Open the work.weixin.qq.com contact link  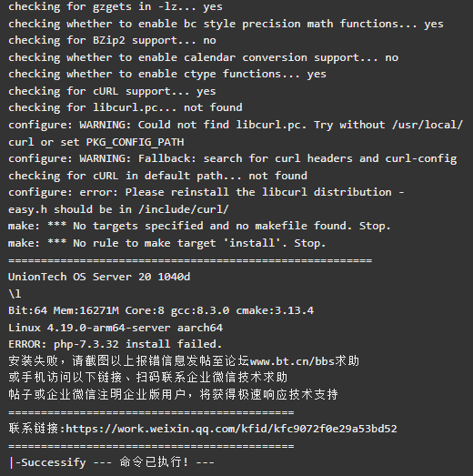tap(231, 429)
